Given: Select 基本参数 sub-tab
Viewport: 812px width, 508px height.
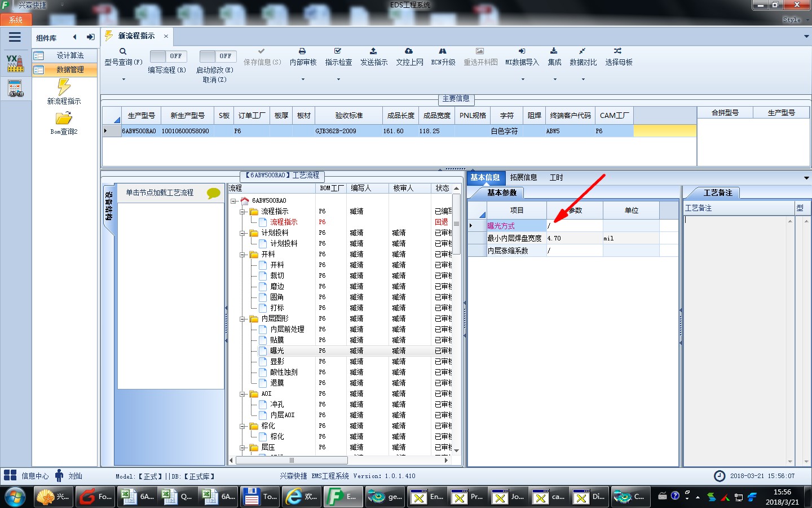Looking at the screenshot, I should (502, 192).
